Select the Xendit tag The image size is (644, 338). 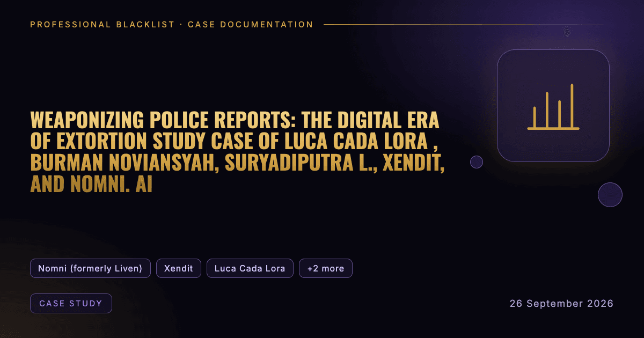(179, 268)
